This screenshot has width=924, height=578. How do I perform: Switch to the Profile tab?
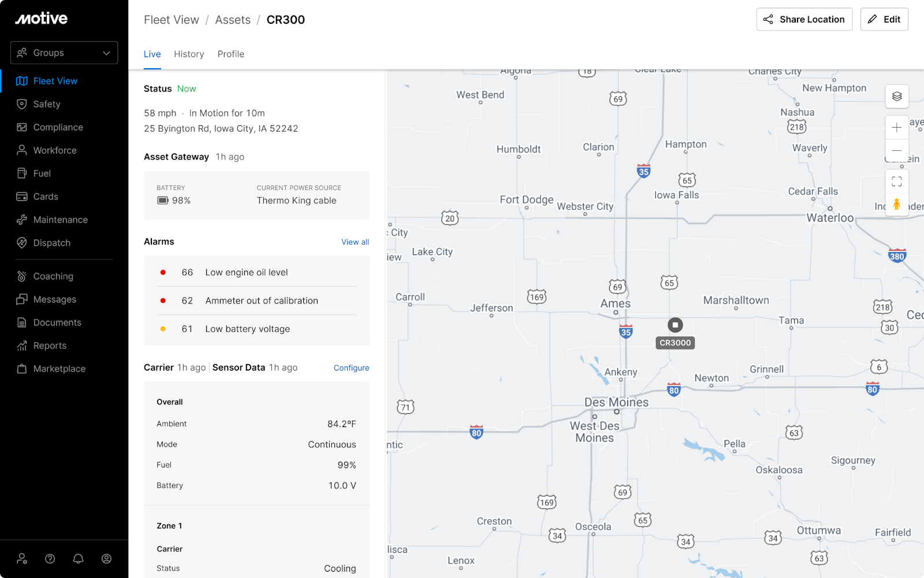click(230, 54)
